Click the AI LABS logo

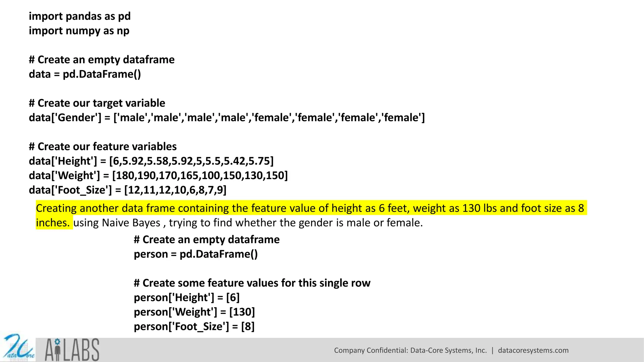coord(72,350)
